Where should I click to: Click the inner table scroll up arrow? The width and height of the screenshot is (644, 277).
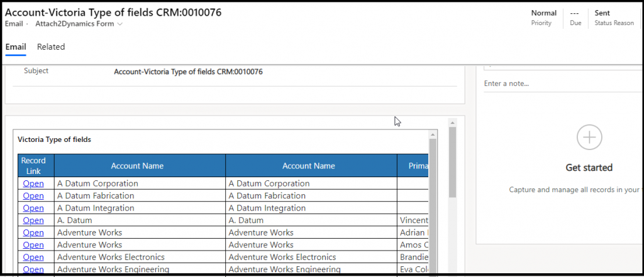433,134
